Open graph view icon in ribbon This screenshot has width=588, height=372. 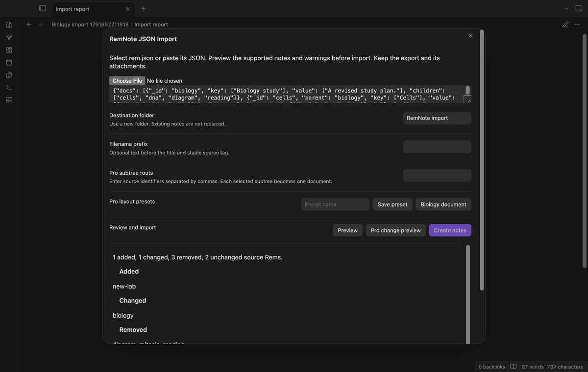(x=9, y=37)
